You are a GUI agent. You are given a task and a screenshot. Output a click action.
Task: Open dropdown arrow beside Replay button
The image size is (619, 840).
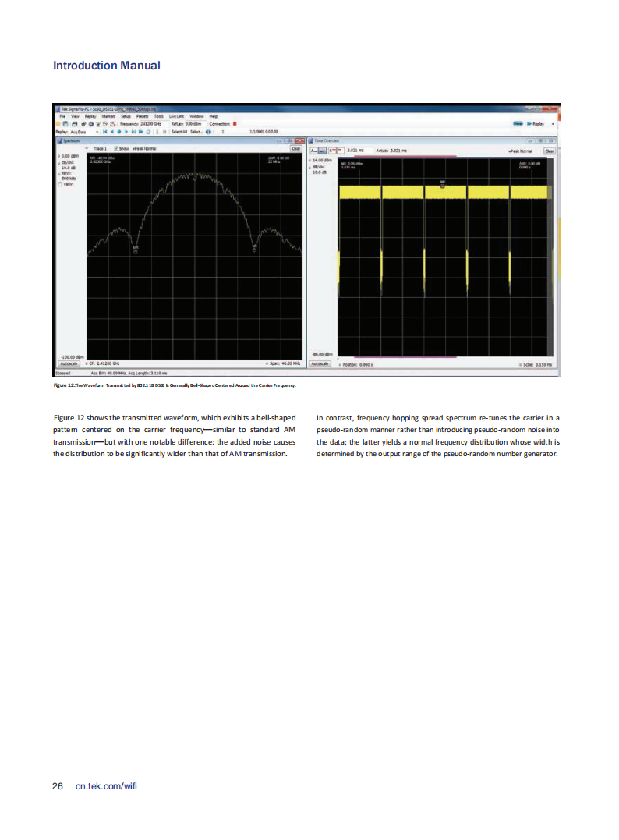(553, 124)
